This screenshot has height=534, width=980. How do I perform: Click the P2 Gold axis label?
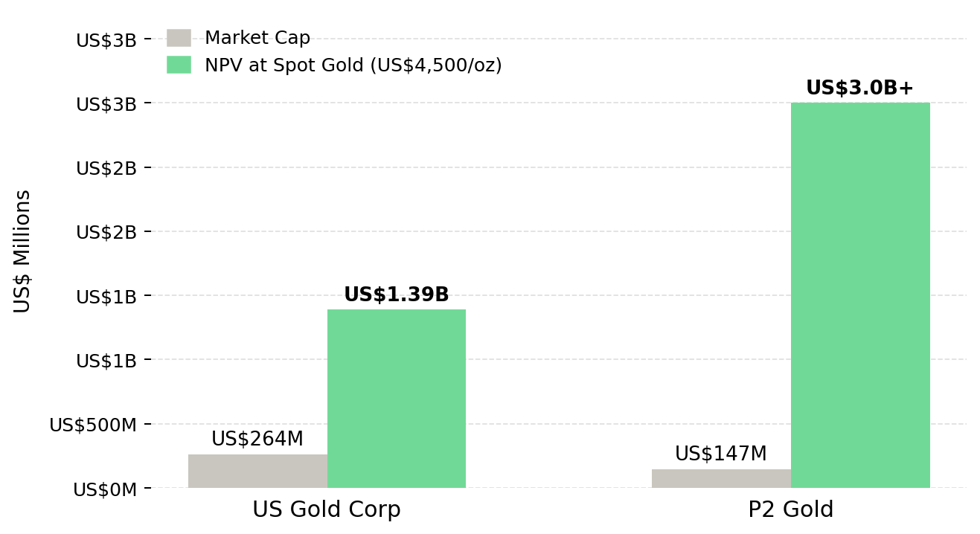click(791, 509)
